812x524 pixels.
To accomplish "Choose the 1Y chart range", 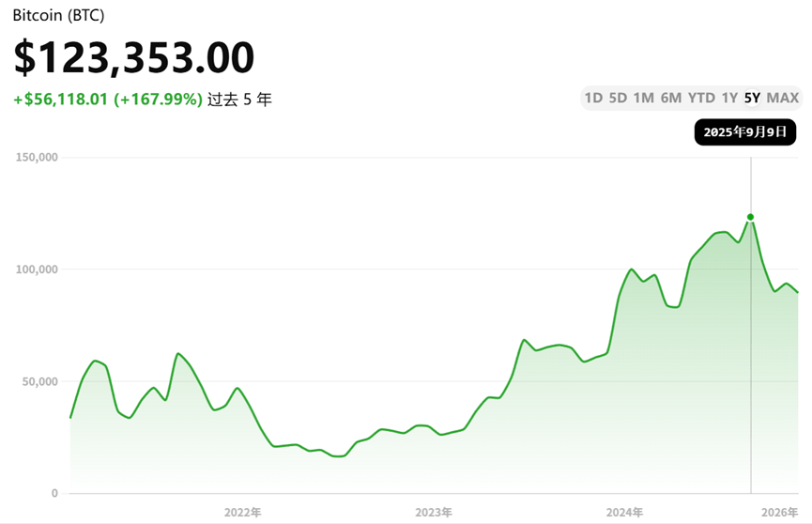I will pyautogui.click(x=729, y=98).
